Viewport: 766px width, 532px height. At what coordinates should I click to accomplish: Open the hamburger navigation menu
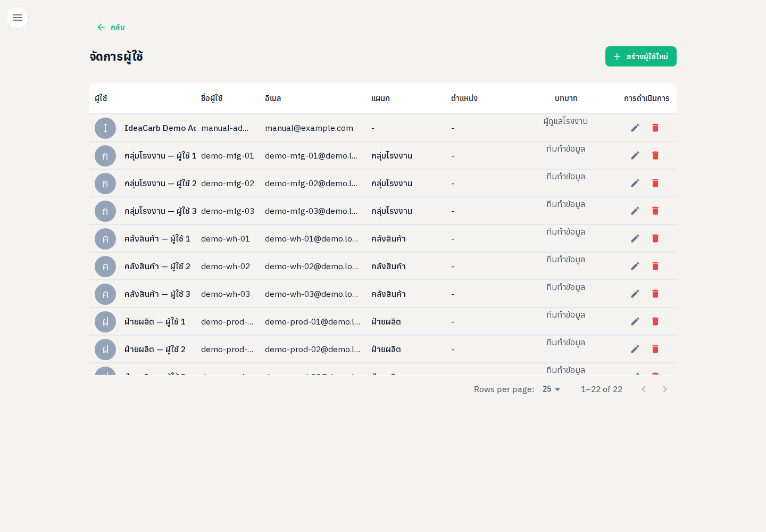point(18,18)
